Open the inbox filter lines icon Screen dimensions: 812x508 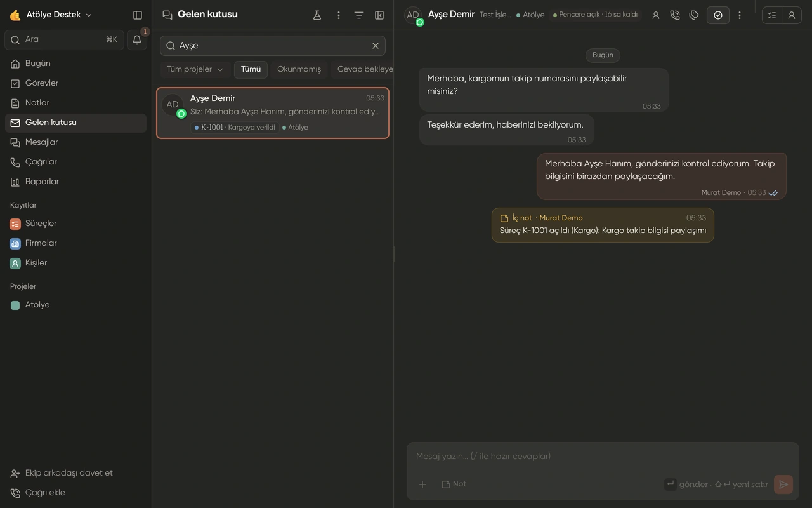pos(359,15)
